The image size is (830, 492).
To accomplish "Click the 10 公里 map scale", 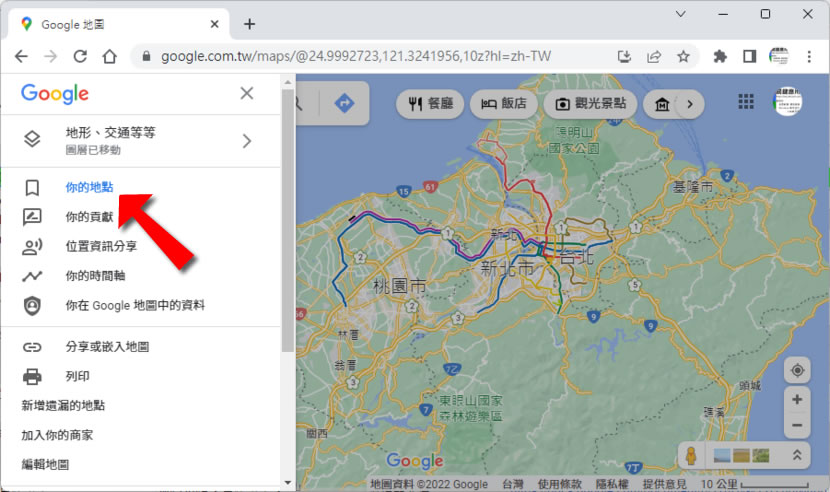I will point(754,484).
